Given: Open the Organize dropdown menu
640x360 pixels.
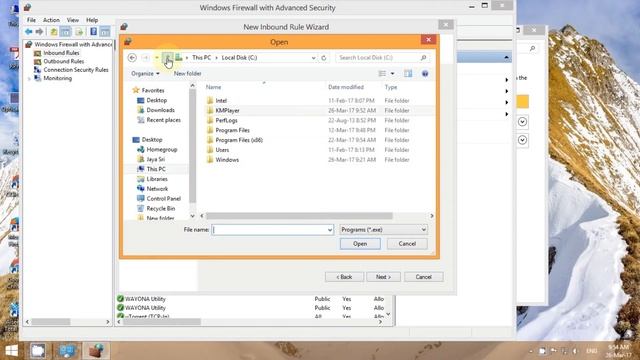Looking at the screenshot, I should pos(145,73).
